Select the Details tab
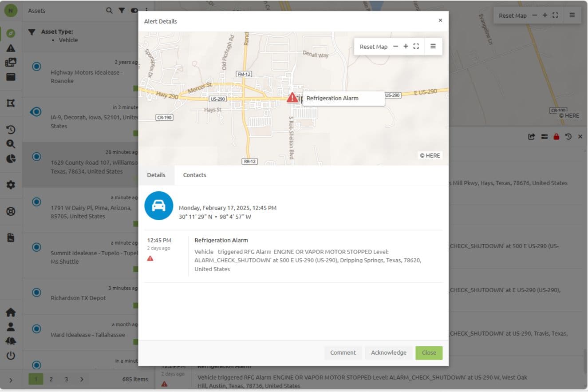 pos(156,175)
